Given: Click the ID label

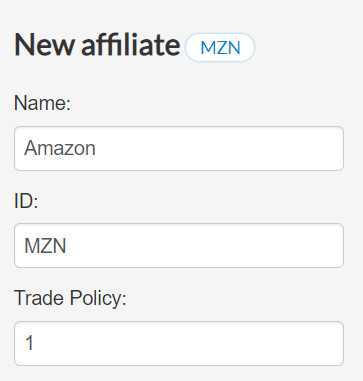Looking at the screenshot, I should (26, 201).
